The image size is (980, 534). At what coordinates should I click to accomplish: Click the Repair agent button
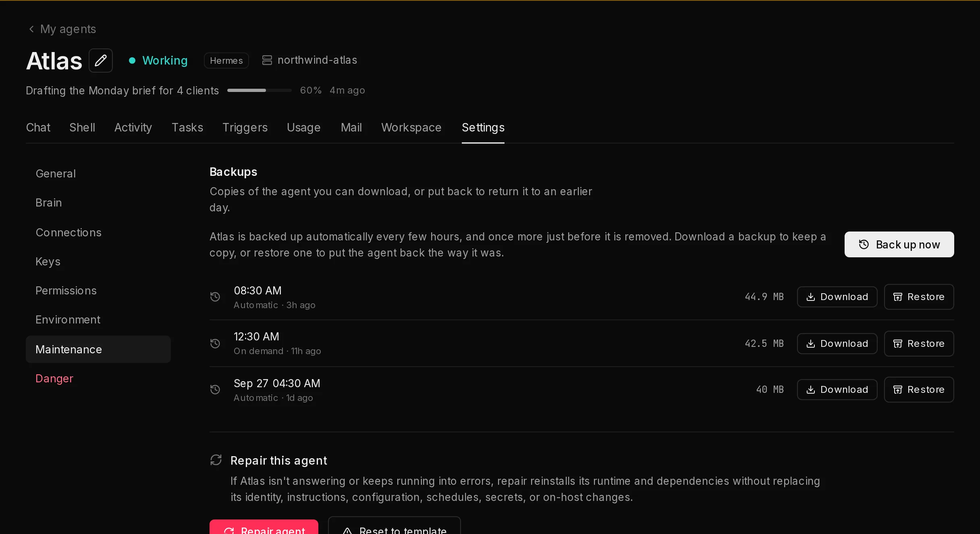264,528
